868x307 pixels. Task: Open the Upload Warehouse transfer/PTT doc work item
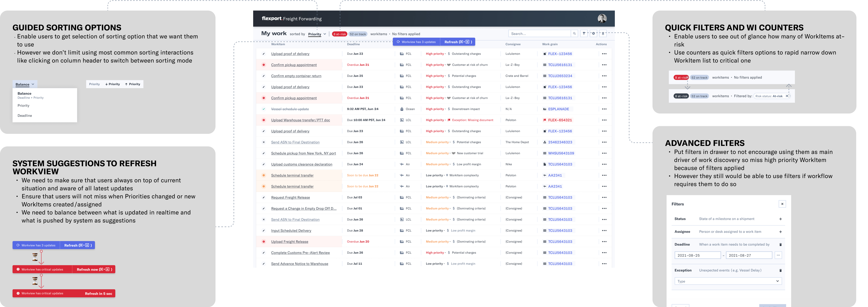pos(300,120)
